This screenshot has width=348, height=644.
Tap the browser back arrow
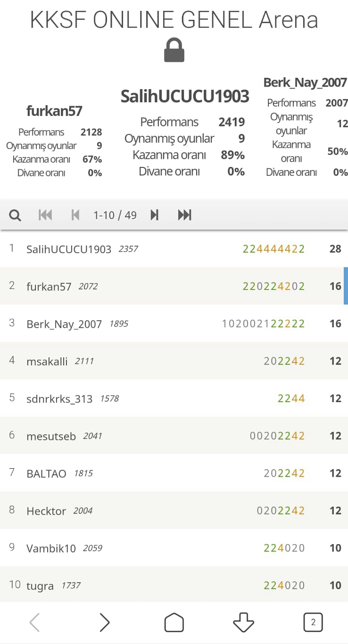pos(34,623)
